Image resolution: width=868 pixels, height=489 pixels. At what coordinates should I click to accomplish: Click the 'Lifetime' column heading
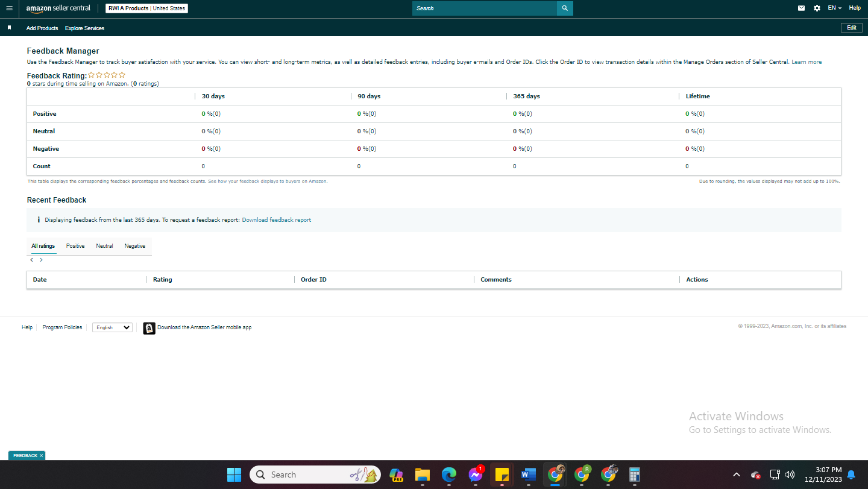tap(698, 96)
